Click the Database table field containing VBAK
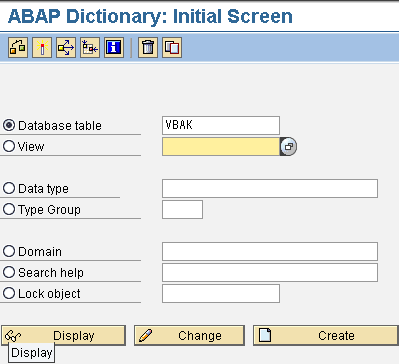 (221, 125)
